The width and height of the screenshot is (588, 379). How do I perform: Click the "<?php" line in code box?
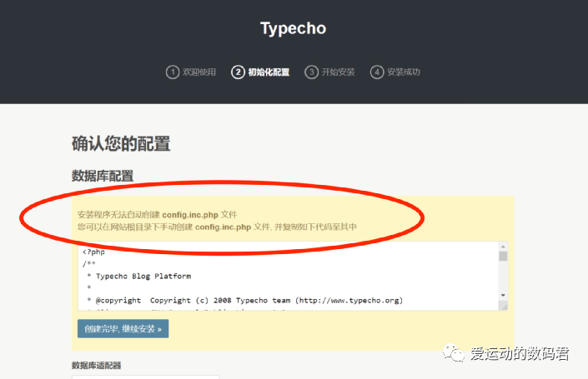93,252
